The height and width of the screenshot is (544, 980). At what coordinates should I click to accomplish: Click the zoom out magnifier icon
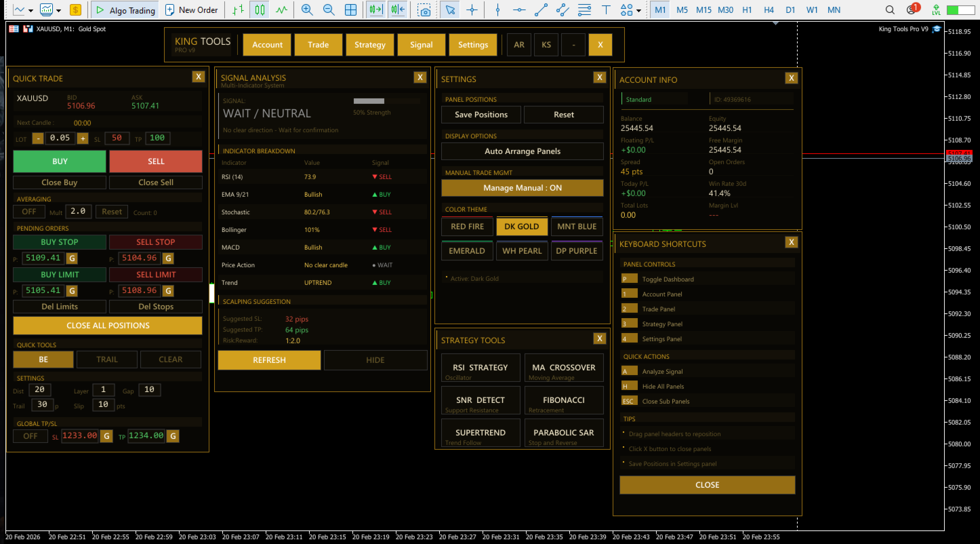tap(329, 10)
